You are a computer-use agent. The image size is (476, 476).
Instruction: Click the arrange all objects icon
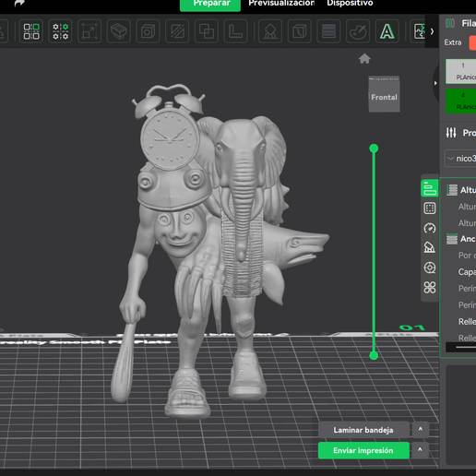coord(31,31)
